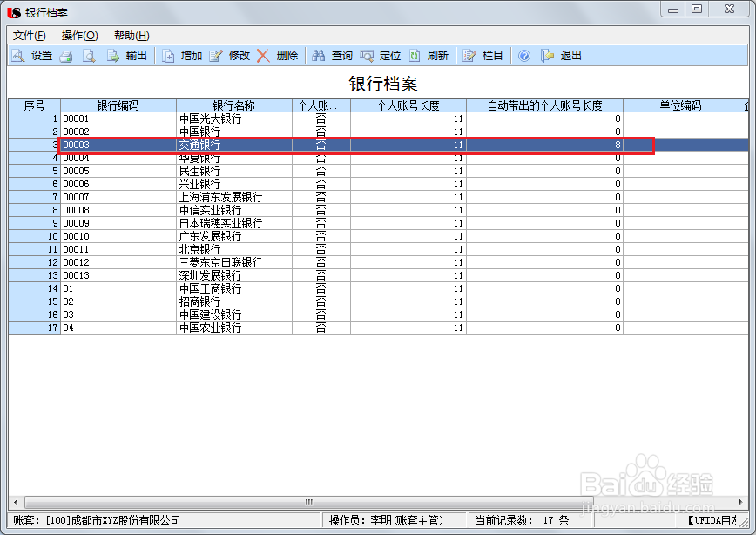Click the 序号 column header
756x535 pixels.
34,105
